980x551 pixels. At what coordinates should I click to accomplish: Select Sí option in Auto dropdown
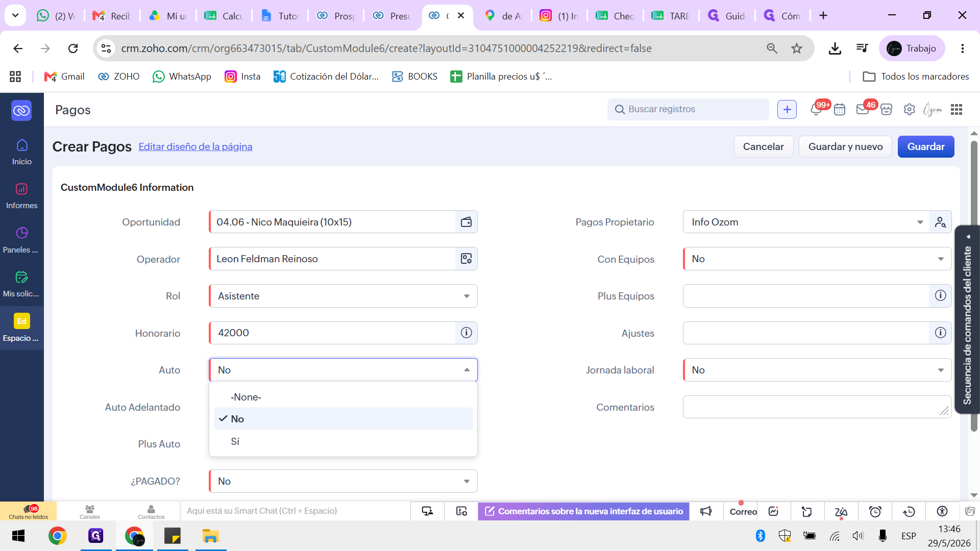pyautogui.click(x=343, y=441)
